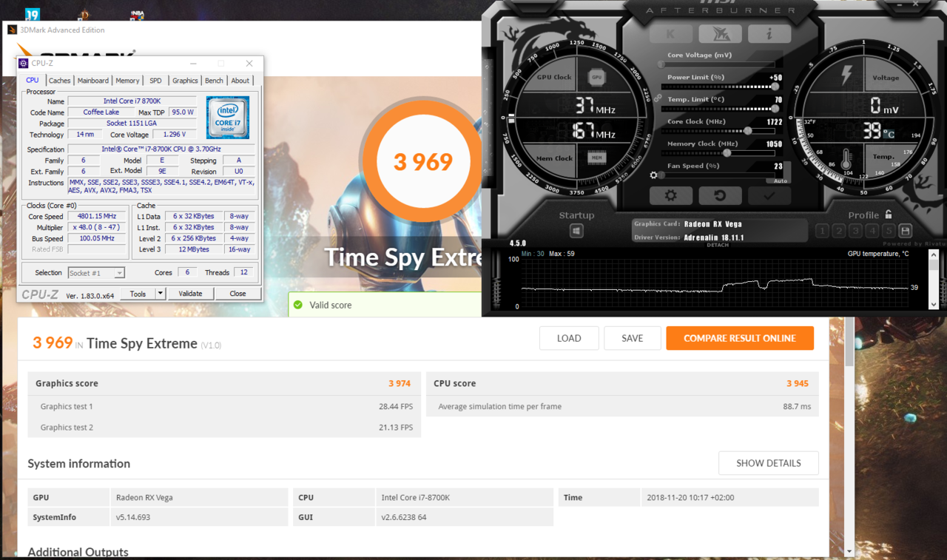Adjust the Memory Clock slider
This screenshot has width=947, height=560.
pos(718,153)
